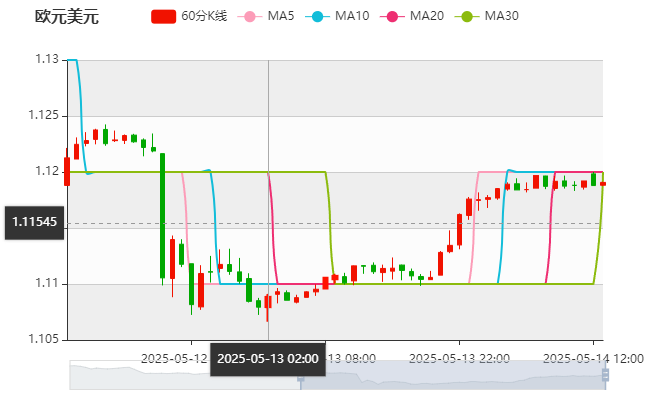Viewport: 670px width, 400px height.
Task: Click the 2025-05-13 22:00 x-axis label
Action: point(459,358)
